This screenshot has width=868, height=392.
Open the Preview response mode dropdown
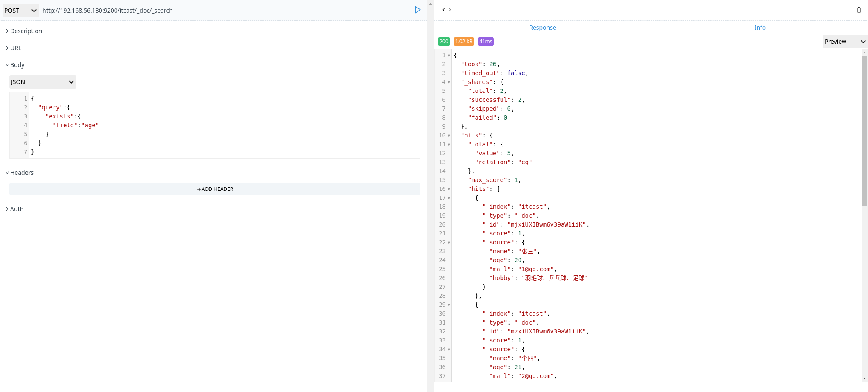click(x=844, y=42)
